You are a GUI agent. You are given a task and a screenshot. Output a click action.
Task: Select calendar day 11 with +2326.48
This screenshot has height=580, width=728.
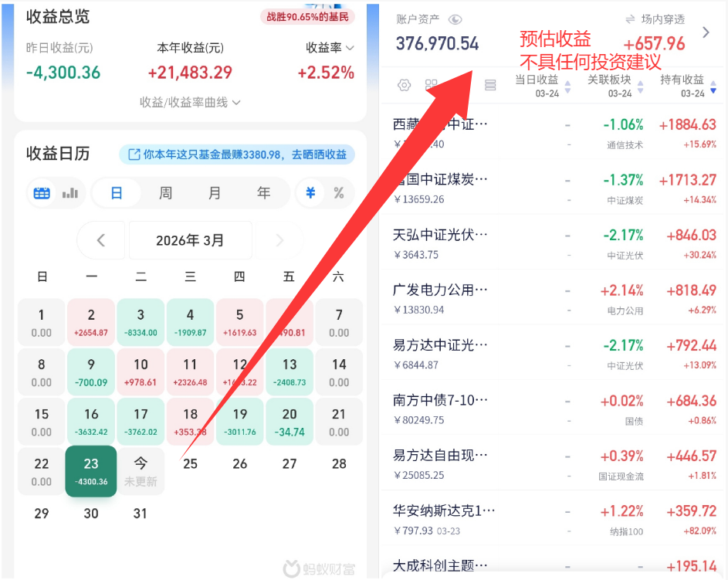[x=191, y=372]
